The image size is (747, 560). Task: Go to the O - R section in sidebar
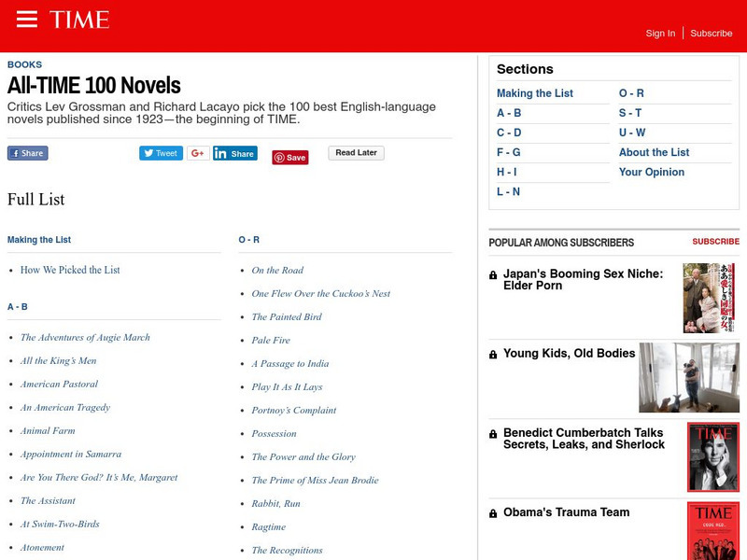coord(631,93)
